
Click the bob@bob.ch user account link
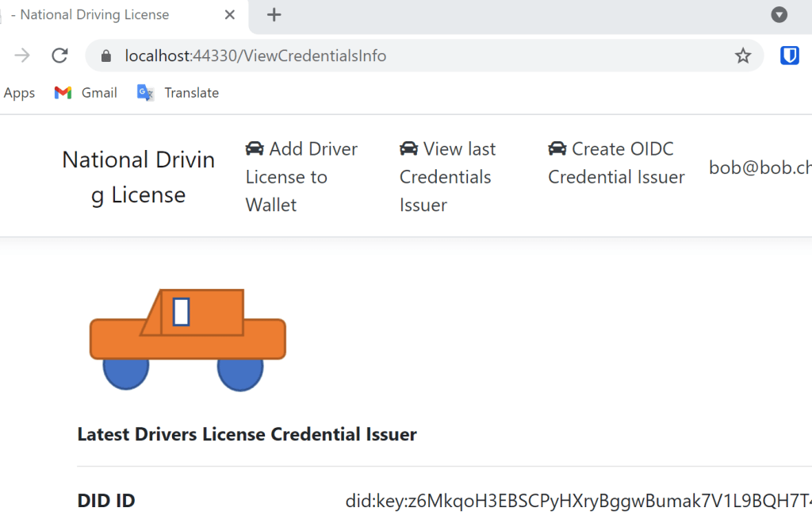pyautogui.click(x=760, y=167)
